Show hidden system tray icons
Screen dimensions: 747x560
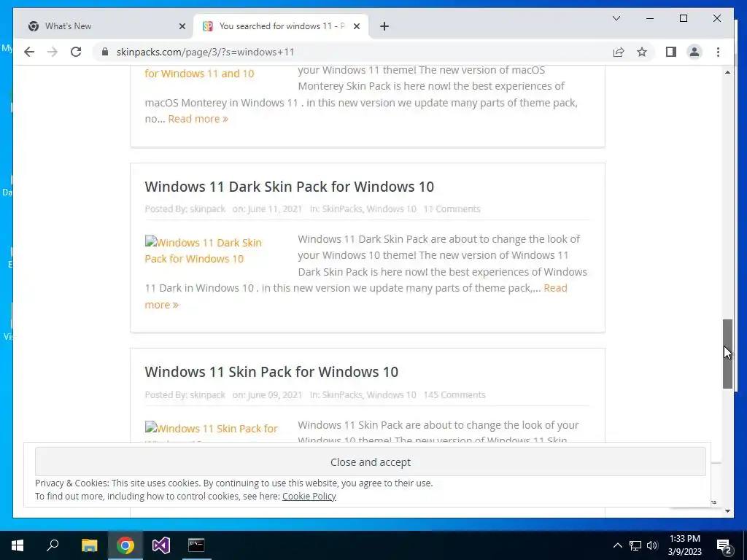(x=617, y=545)
